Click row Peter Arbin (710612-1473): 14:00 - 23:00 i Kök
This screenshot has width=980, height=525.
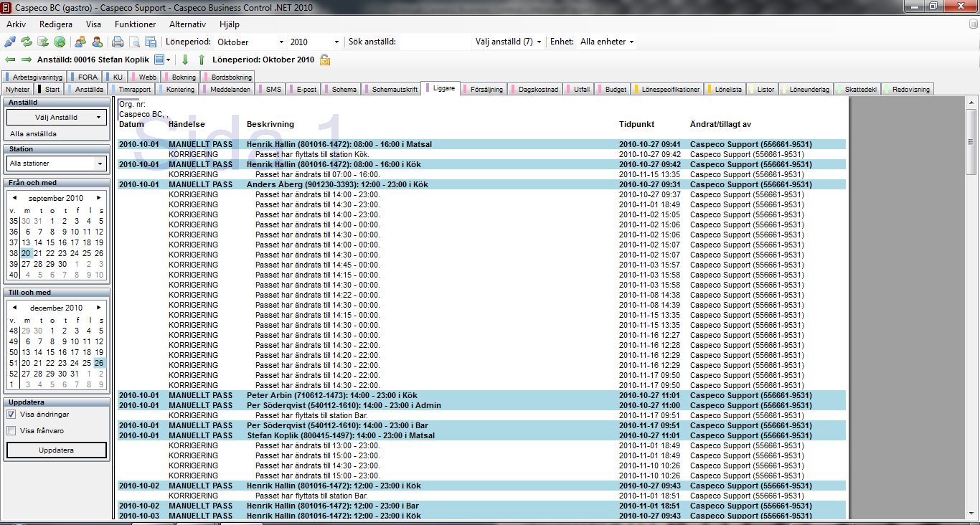(481, 395)
